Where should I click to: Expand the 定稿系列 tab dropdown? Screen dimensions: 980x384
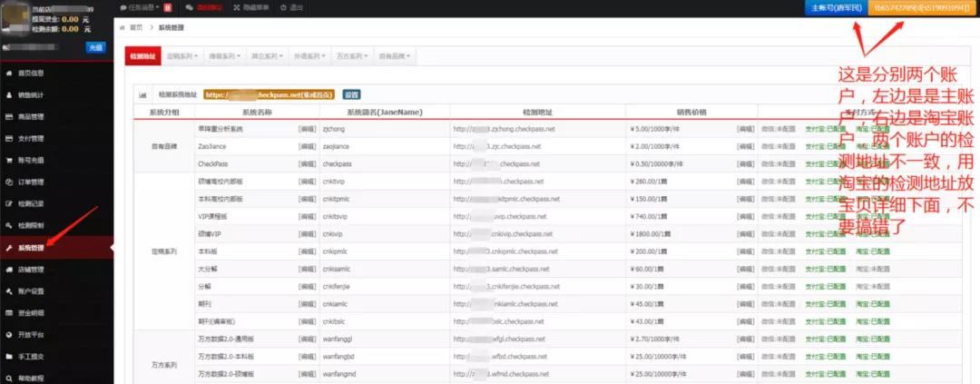[181, 56]
